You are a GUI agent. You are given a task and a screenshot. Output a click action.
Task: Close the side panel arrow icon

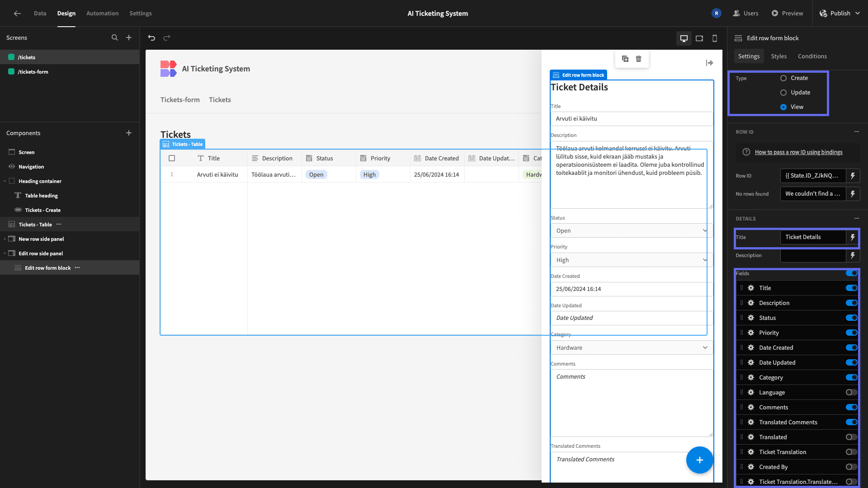(x=709, y=63)
